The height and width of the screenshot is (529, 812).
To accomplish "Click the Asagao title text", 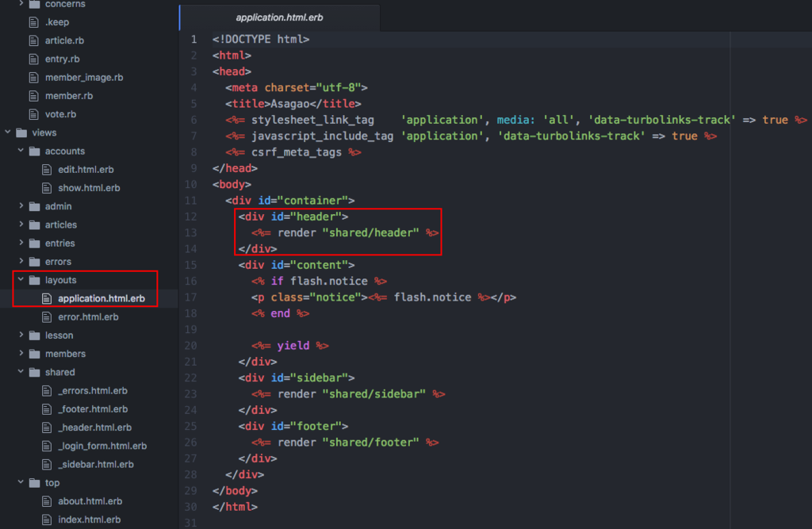I will coord(290,104).
